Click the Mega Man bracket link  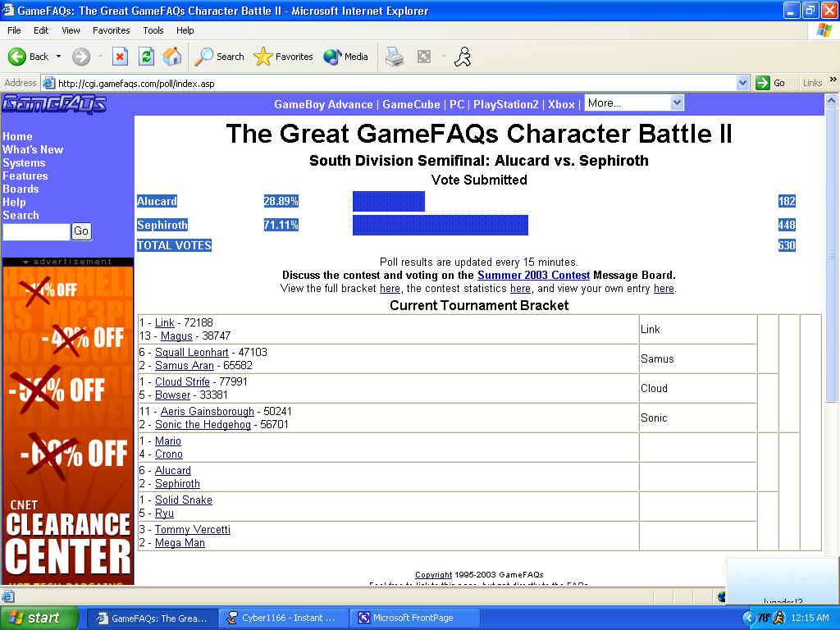pyautogui.click(x=180, y=543)
